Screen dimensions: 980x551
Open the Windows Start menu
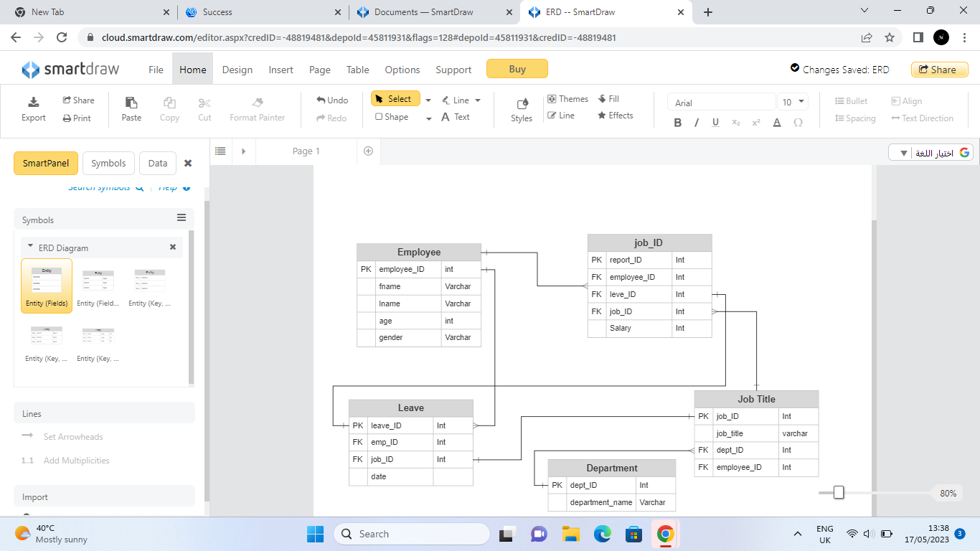click(315, 534)
